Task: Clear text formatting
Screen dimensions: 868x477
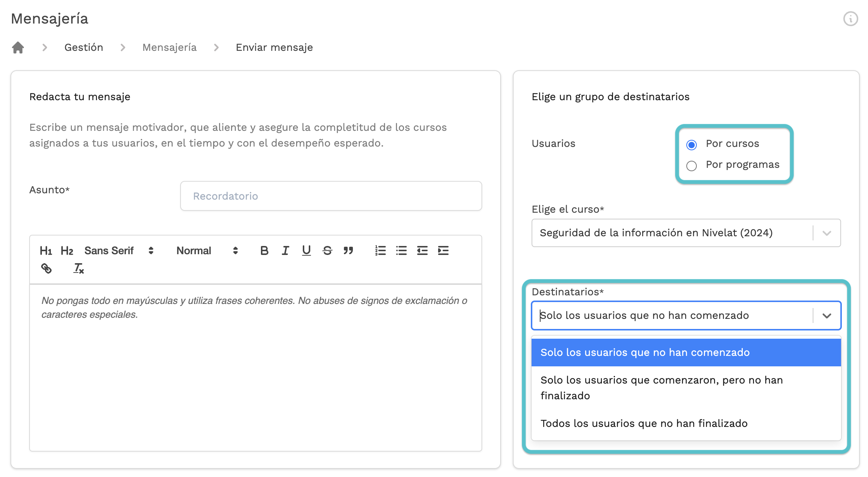Action: tap(79, 268)
